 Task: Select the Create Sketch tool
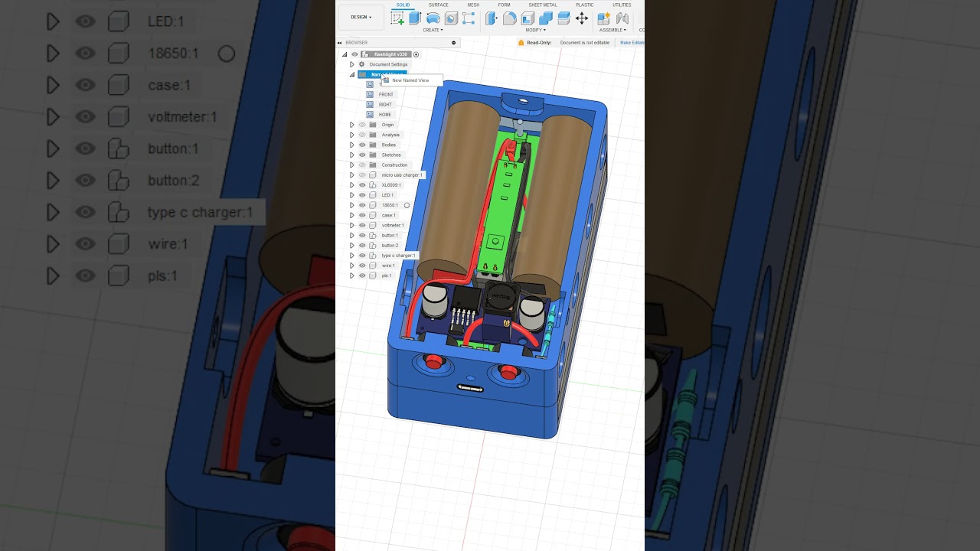pyautogui.click(x=397, y=18)
